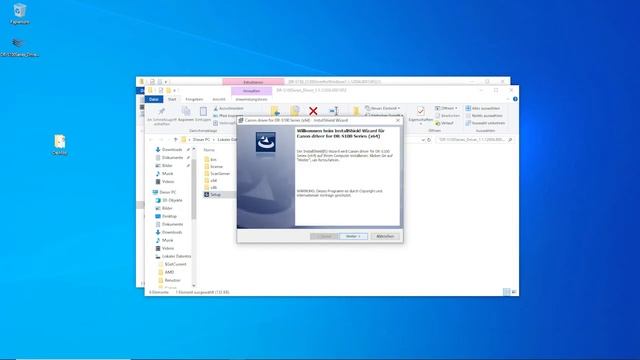Click the refresh icon beside address bar
This screenshot has width=640, height=360.
429,140
